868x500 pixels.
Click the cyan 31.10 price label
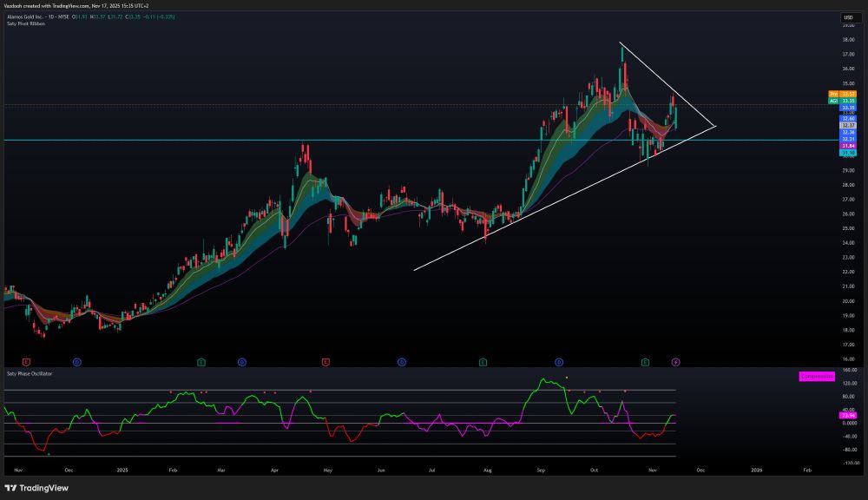click(849, 152)
